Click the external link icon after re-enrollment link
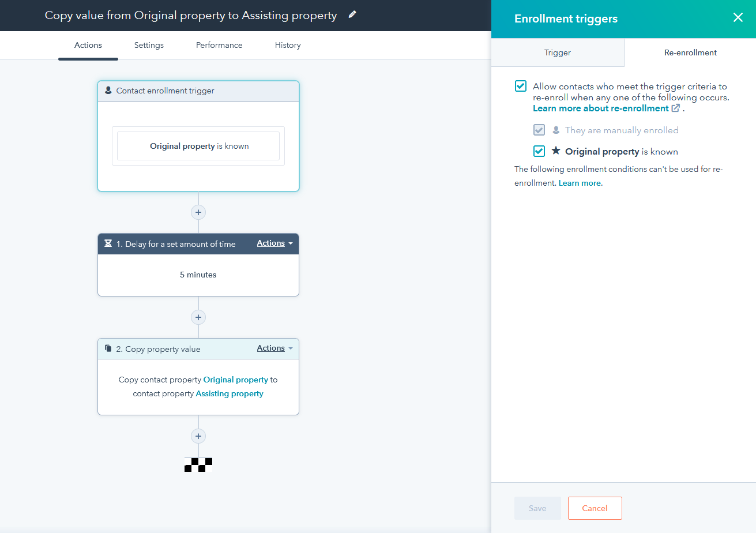This screenshot has width=756, height=533. pos(675,108)
